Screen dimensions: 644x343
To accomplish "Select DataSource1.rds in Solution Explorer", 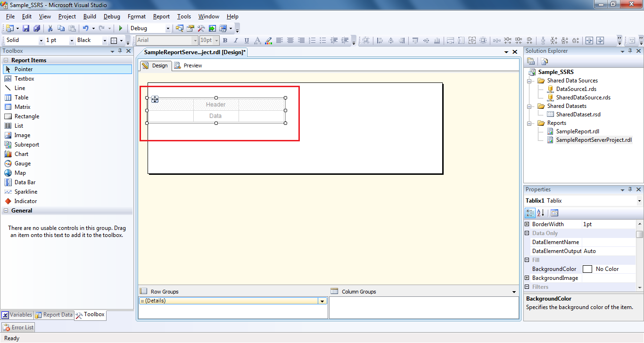I will (576, 89).
